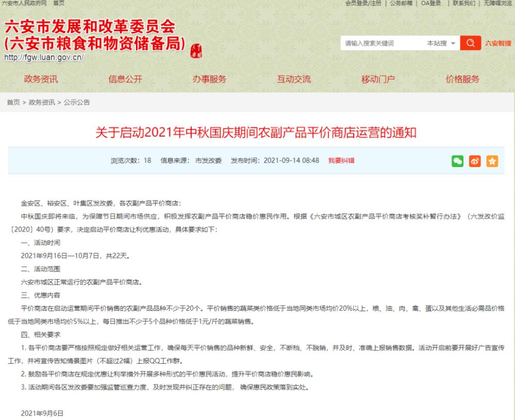This screenshot has height=420, width=515.
Task: Open the 价格服务 navigation item
Action: pos(462,79)
